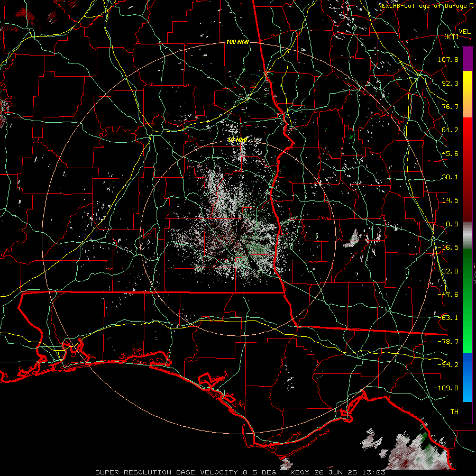Image resolution: width=476 pixels, height=476 pixels.
Task: Click the -63.1 velocity scale value
Action: tap(448, 318)
